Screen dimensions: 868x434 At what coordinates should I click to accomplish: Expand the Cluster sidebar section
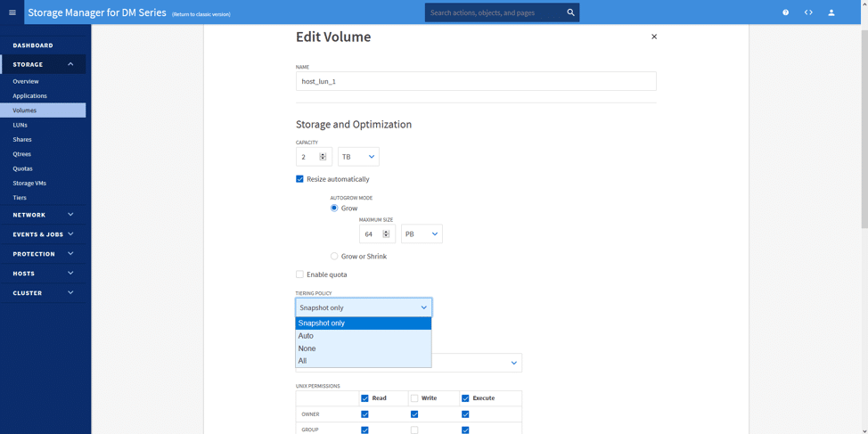tap(70, 293)
